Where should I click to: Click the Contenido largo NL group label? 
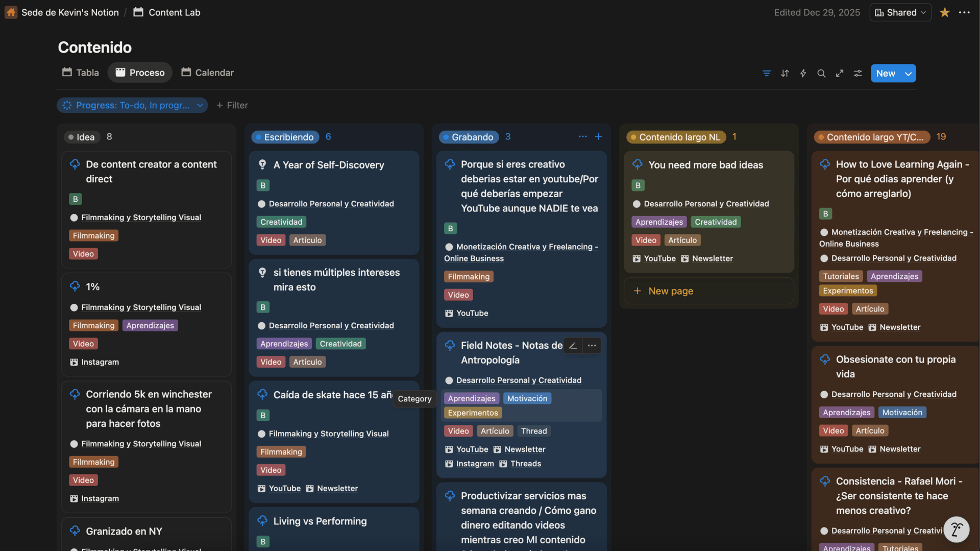(x=676, y=137)
